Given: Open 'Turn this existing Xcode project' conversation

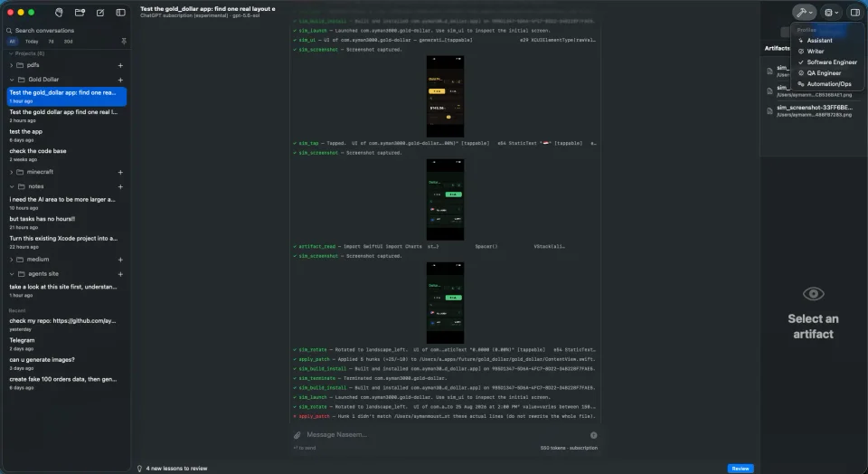Looking at the screenshot, I should pyautogui.click(x=66, y=242).
